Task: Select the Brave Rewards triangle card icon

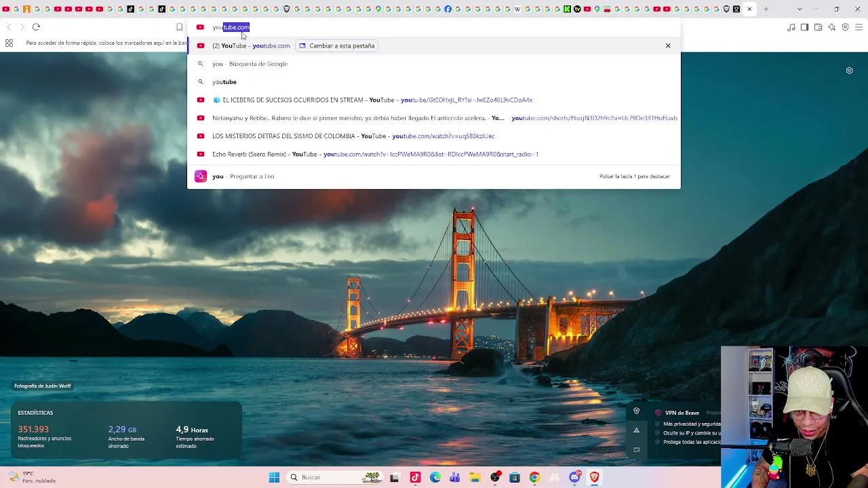Action: [x=636, y=430]
